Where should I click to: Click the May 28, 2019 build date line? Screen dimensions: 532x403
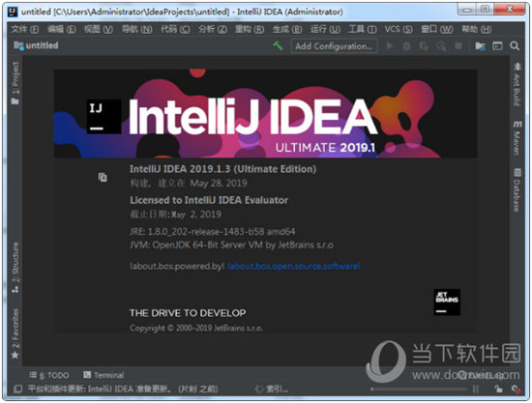189,184
